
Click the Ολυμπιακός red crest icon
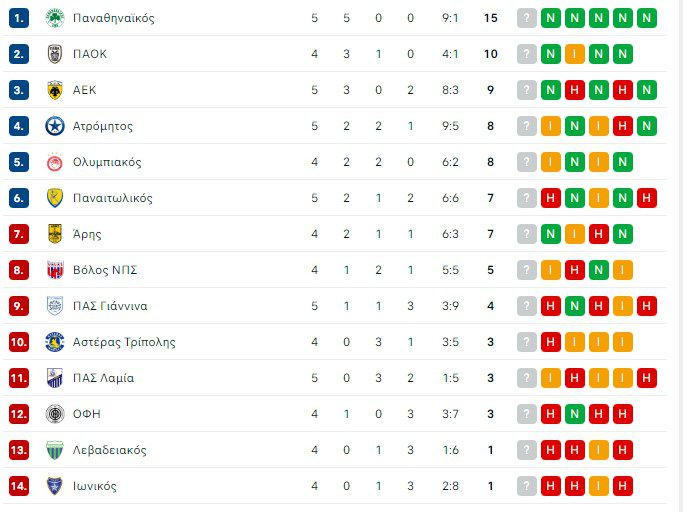55,162
